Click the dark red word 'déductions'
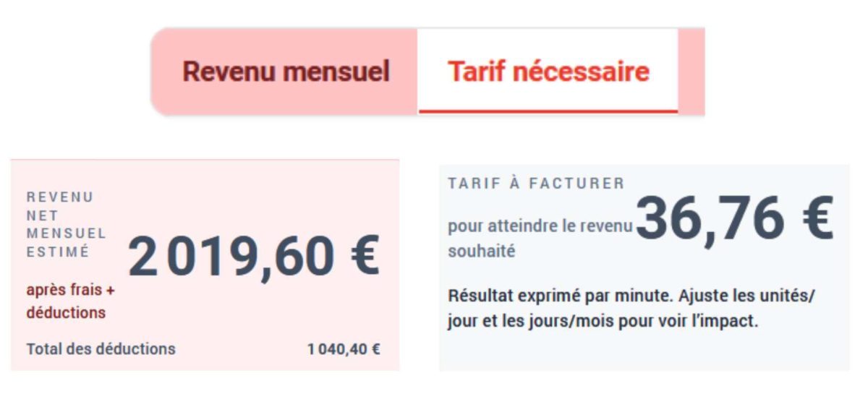The height and width of the screenshot is (394, 868). click(x=66, y=313)
